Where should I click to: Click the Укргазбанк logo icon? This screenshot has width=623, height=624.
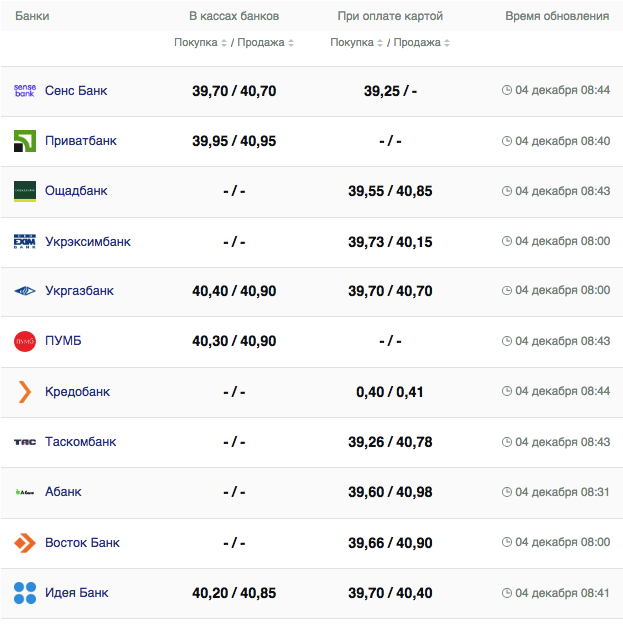(25, 292)
